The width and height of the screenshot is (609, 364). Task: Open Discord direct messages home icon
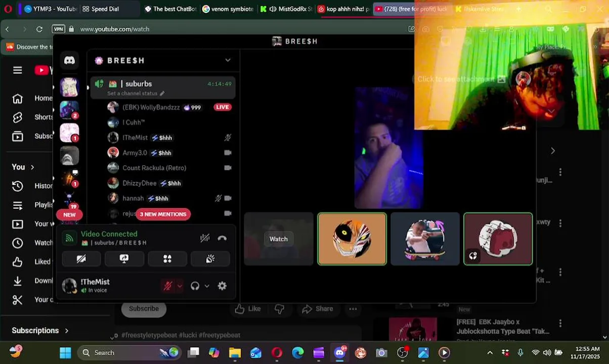coord(69,60)
